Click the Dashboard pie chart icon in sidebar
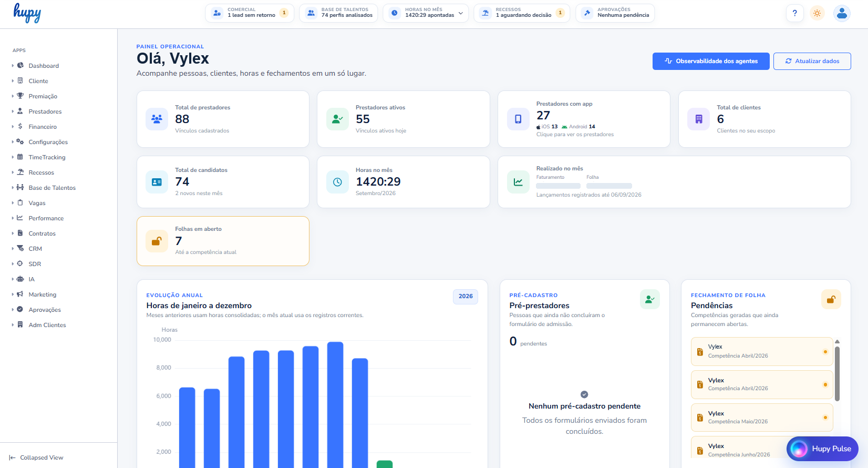Image resolution: width=868 pixels, height=468 pixels. 20,66
